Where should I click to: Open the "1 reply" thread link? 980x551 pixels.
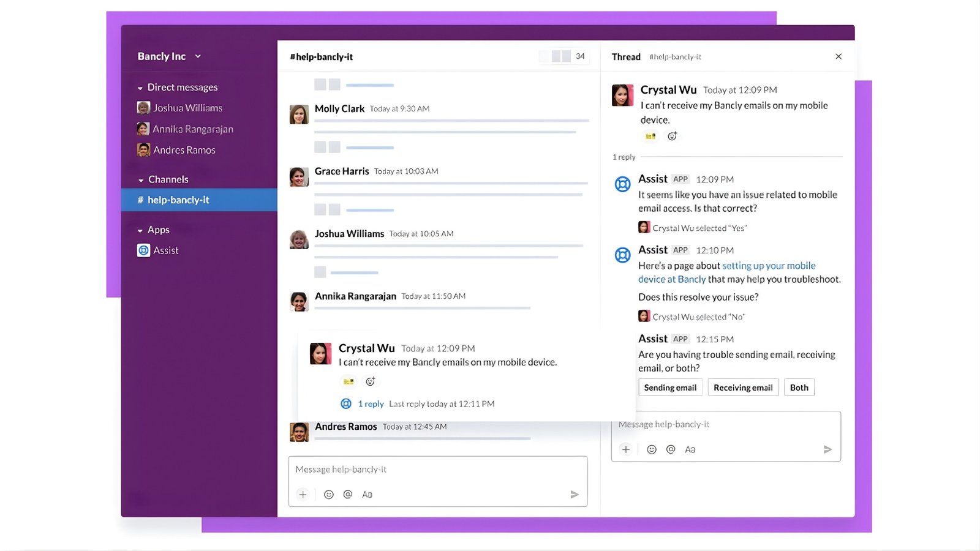[371, 404]
